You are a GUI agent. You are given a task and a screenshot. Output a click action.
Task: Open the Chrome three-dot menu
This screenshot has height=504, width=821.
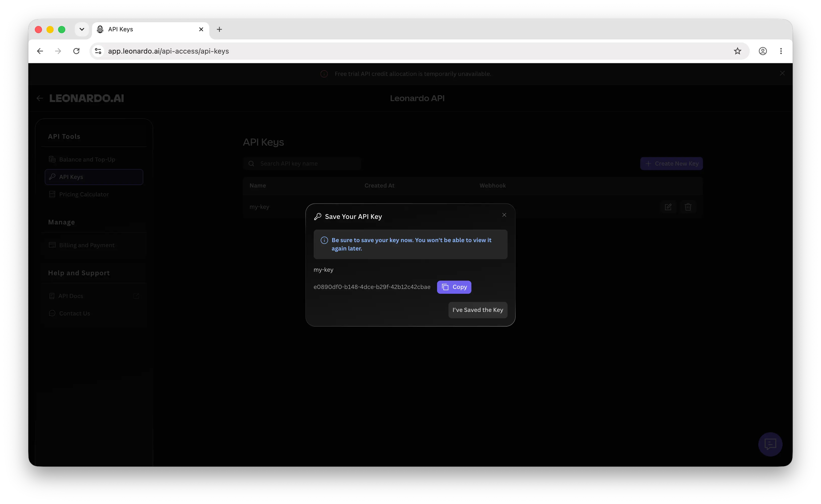[781, 51]
